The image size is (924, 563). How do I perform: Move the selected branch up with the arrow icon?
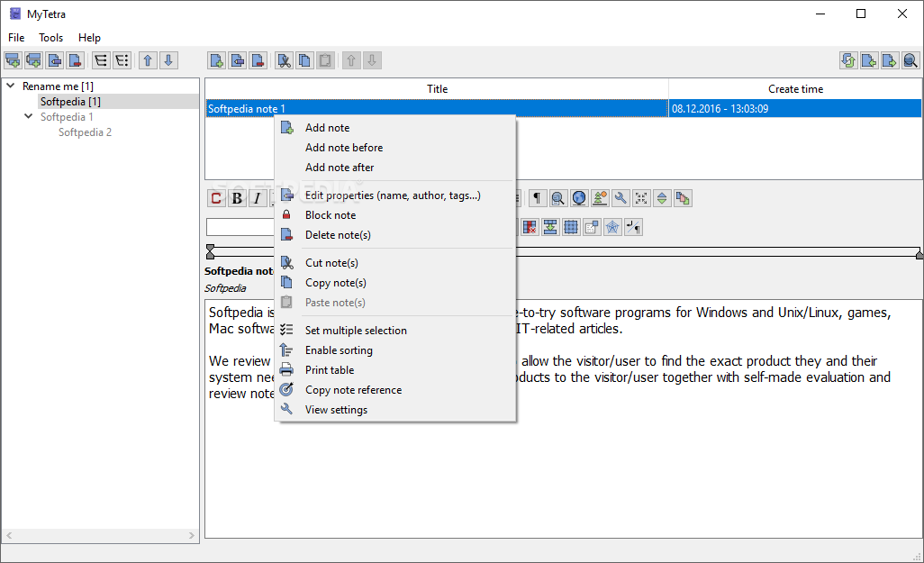(148, 60)
